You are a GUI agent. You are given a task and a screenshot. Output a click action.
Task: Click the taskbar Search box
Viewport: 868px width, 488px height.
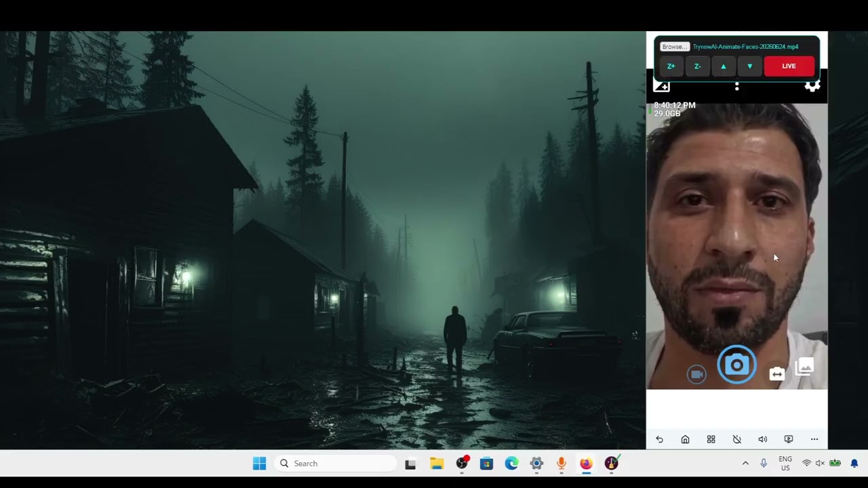tap(335, 464)
